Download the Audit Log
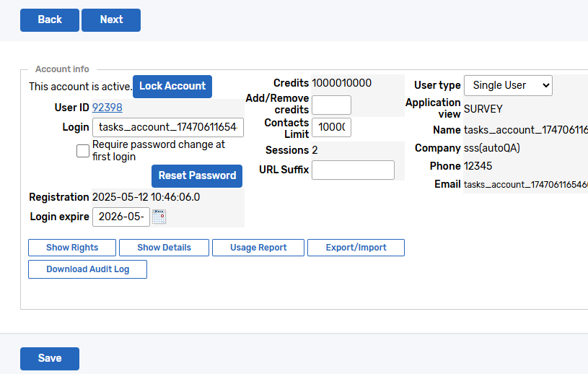This screenshot has width=588, height=374. click(88, 269)
